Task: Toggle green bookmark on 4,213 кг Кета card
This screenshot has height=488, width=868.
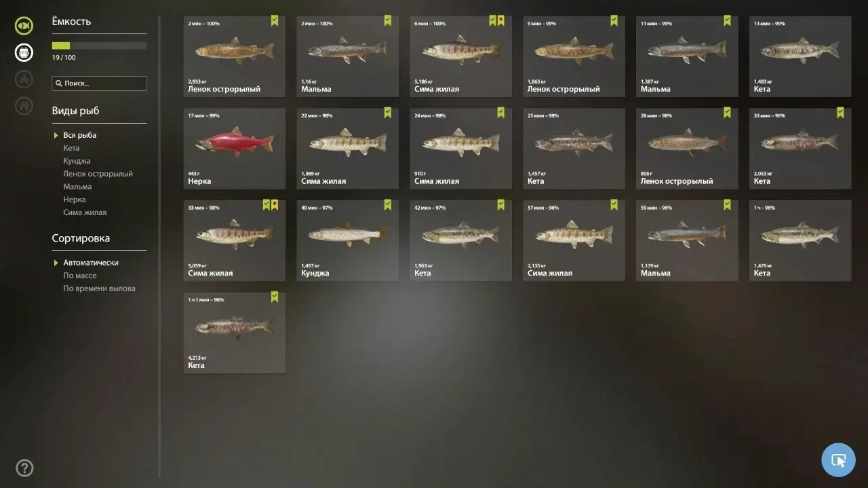Action: click(274, 297)
